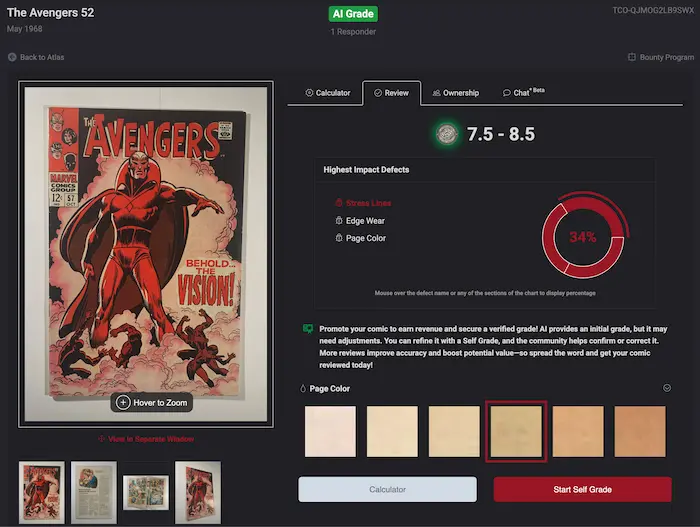Click the Back to Atlas arrow icon
This screenshot has height=527, width=700.
12,57
